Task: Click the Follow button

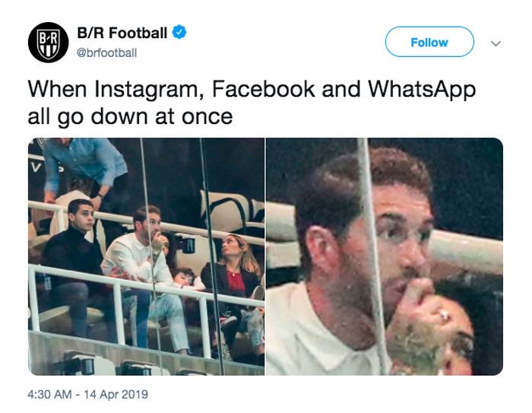Action: pos(429,43)
